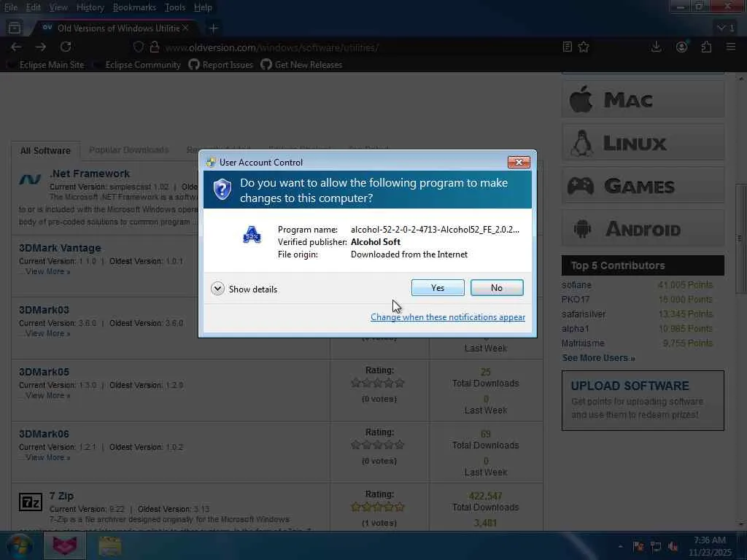The image size is (747, 560).
Task: Open the list all tabs dropdown
Action: click(x=725, y=28)
